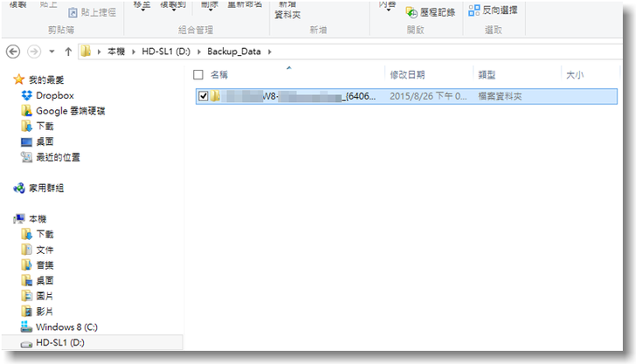Screen dimensions: 636x364
Task: Open Dropbox folder label
Action: [55, 95]
